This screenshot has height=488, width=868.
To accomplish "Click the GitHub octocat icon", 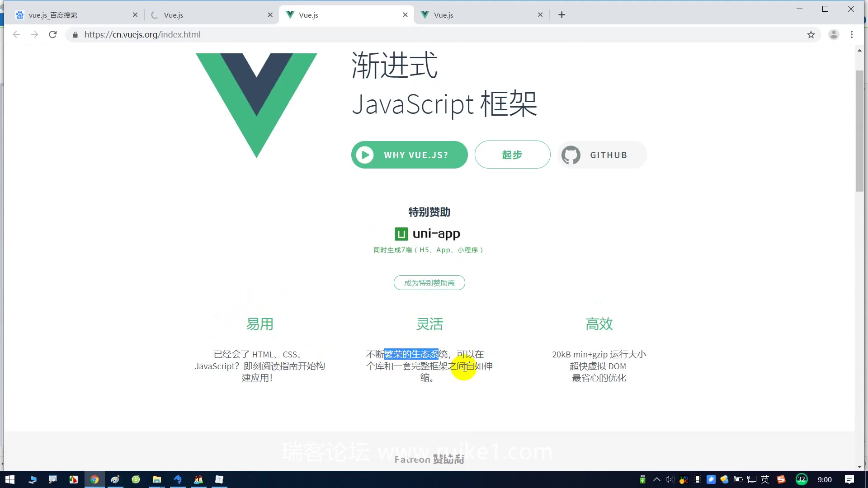I will [x=571, y=155].
